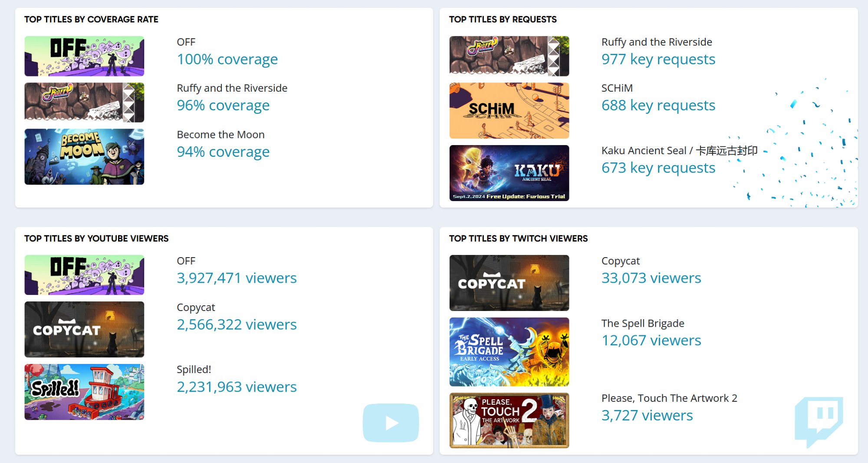Click the Twitch logo icon
Viewport: 868px width, 463px height.
point(819,420)
